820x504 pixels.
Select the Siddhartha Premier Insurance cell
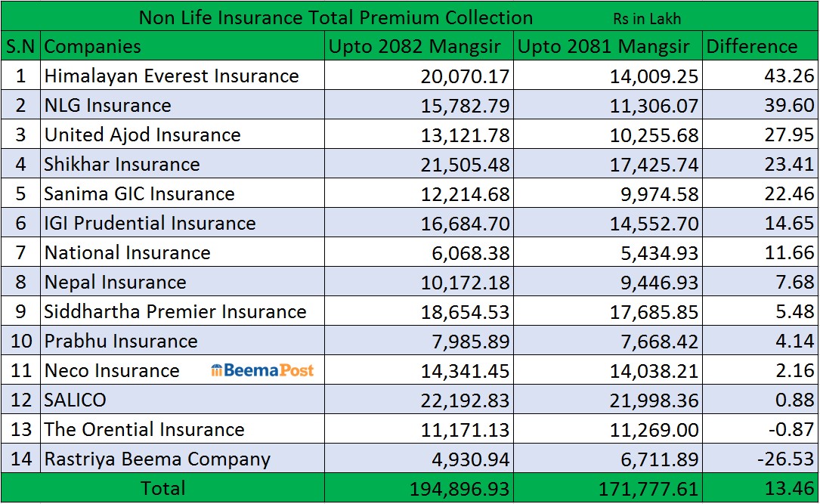pos(175,311)
